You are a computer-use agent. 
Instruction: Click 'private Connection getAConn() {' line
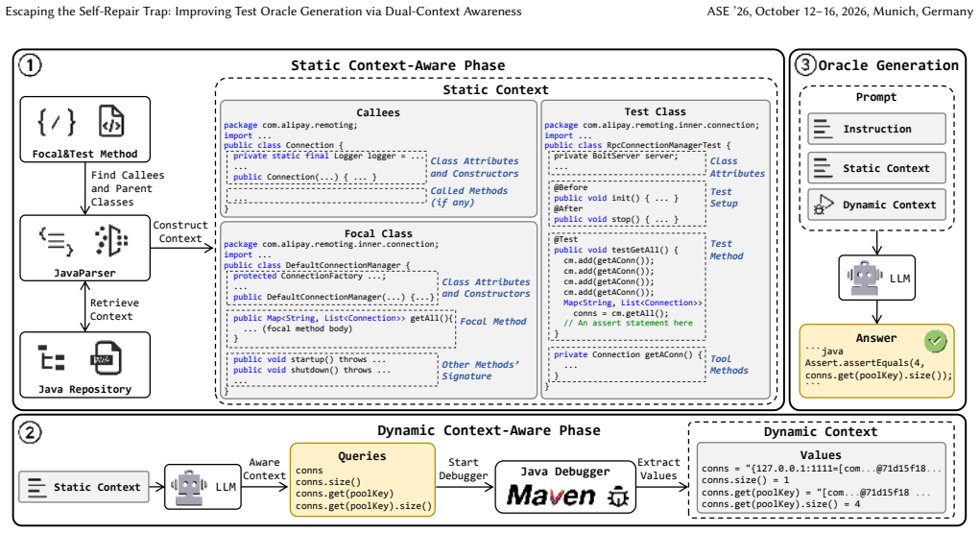pyautogui.click(x=628, y=354)
